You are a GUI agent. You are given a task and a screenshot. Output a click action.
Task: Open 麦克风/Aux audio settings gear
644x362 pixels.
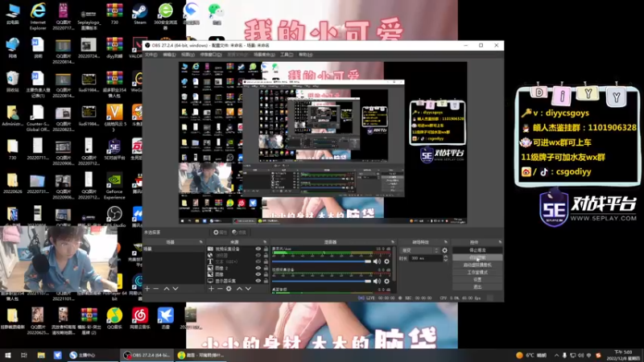[x=386, y=261]
